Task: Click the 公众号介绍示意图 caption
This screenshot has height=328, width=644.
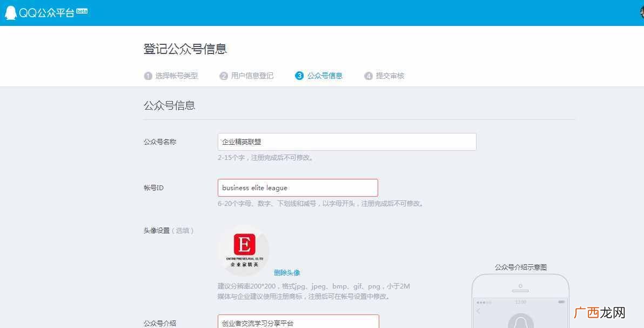Action: coord(521,267)
